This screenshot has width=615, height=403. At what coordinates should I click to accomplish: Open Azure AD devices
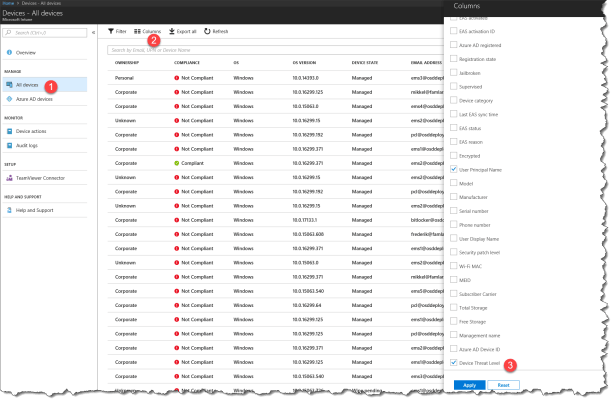tap(45, 99)
